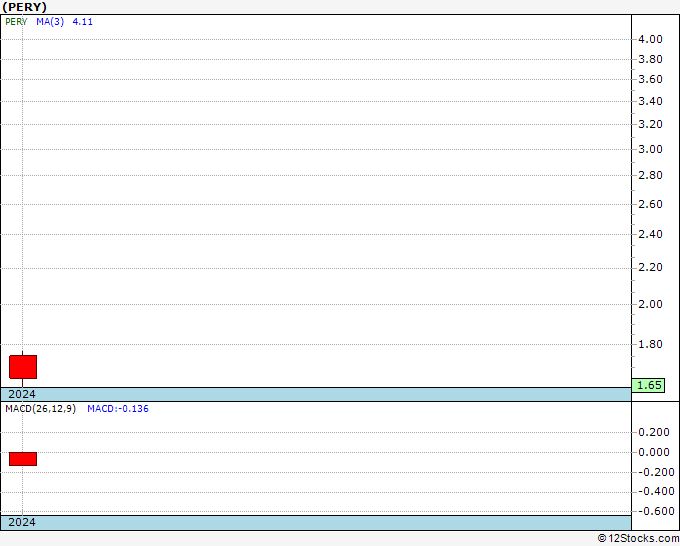This screenshot has width=680, height=546.
Task: Click the 1.80 price axis label
Action: coord(650,344)
